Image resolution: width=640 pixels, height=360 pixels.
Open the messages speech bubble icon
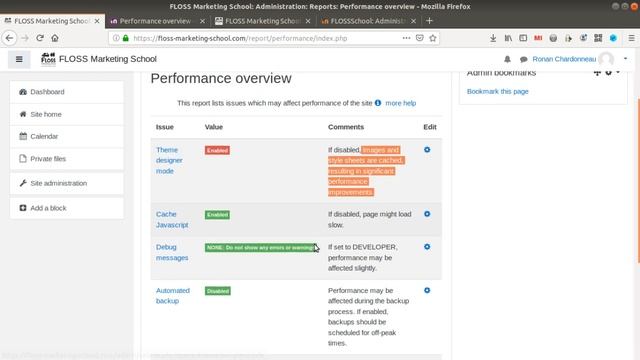coord(523,59)
